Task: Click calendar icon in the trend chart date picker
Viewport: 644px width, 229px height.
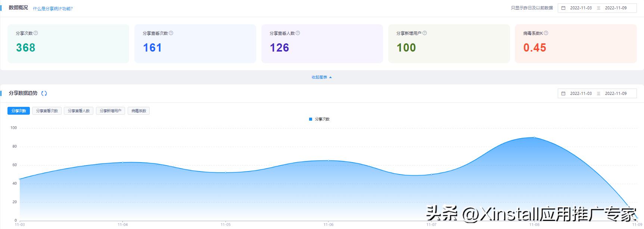Action: [x=563, y=93]
